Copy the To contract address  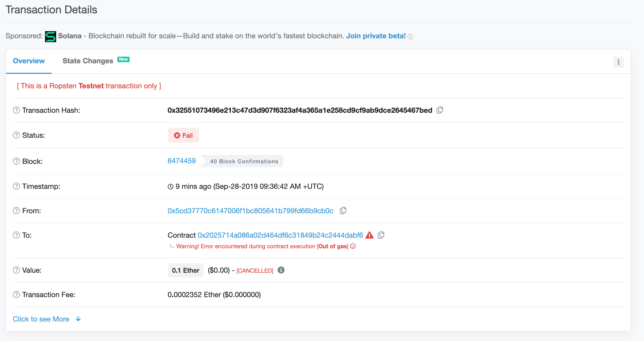click(381, 235)
